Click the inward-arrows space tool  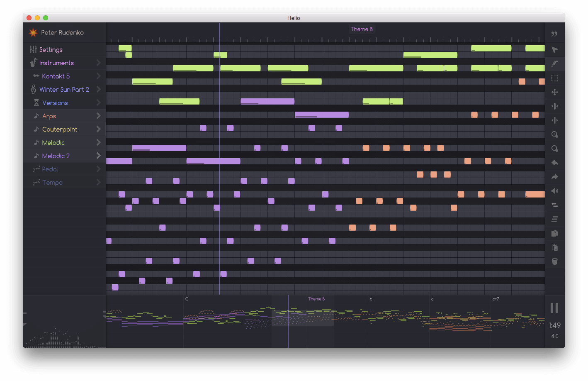(554, 106)
